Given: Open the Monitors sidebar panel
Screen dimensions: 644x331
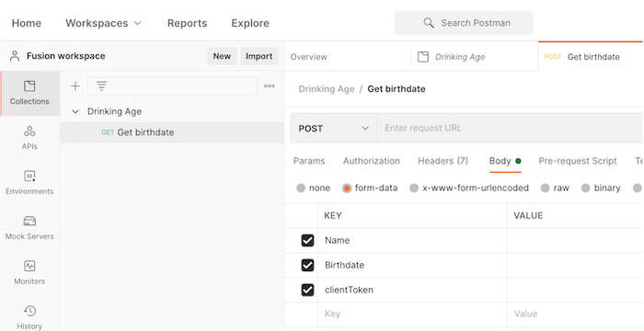Looking at the screenshot, I should click(29, 273).
